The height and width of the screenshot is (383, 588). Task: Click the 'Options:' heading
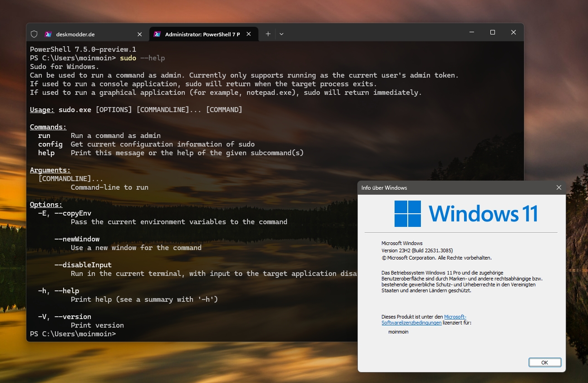(x=46, y=205)
